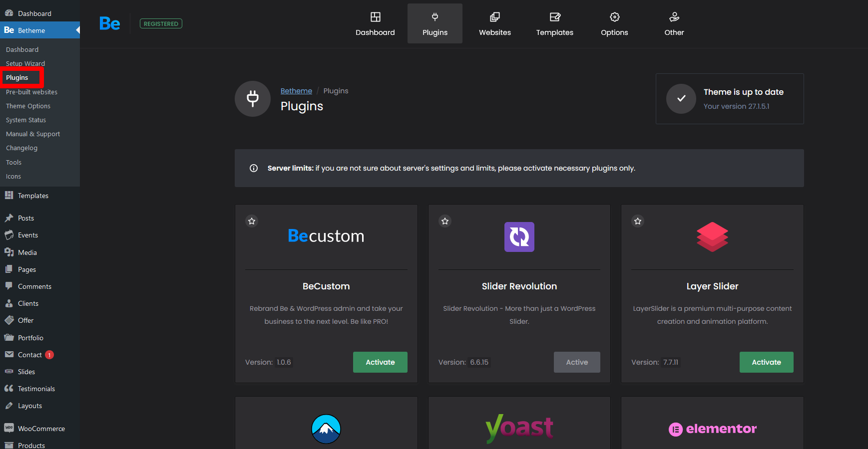Open Pre-built websites submenu item
Image resolution: width=868 pixels, height=449 pixels.
31,92
